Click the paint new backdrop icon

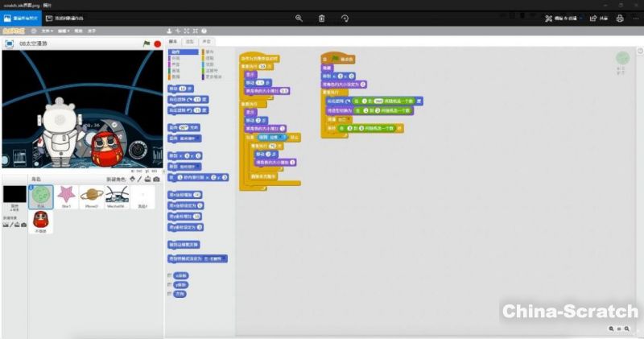11,225
